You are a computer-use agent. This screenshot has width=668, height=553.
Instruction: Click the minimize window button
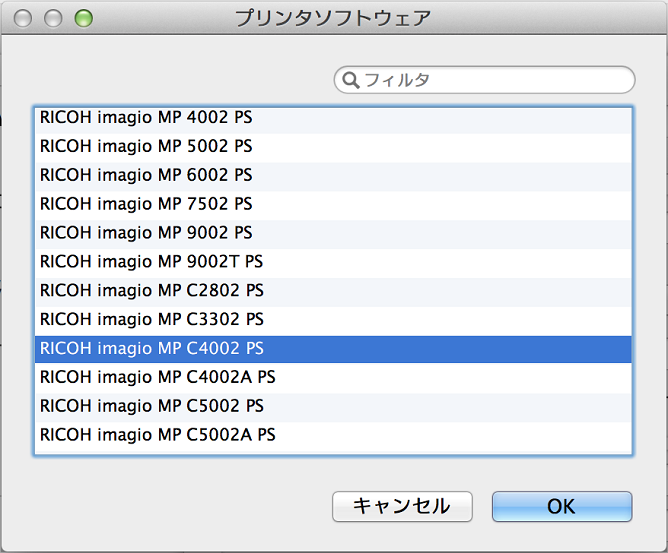[x=54, y=18]
